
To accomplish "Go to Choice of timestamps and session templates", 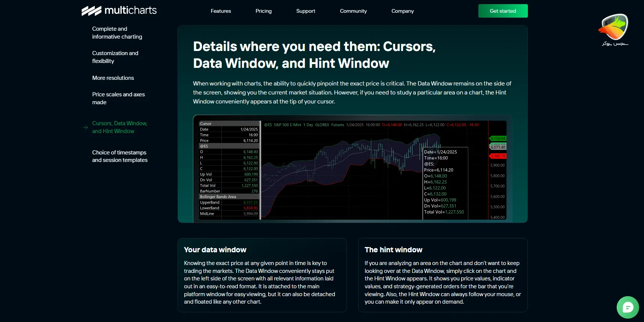I will point(120,156).
